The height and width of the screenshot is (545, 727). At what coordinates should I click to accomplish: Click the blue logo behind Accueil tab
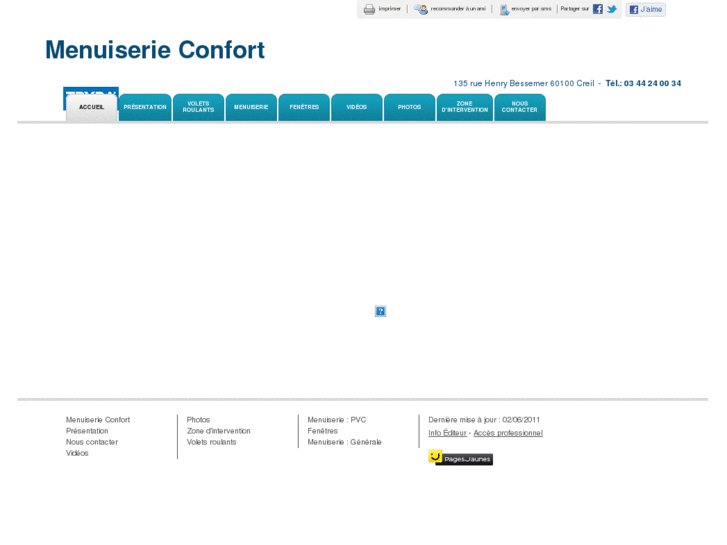[x=91, y=91]
